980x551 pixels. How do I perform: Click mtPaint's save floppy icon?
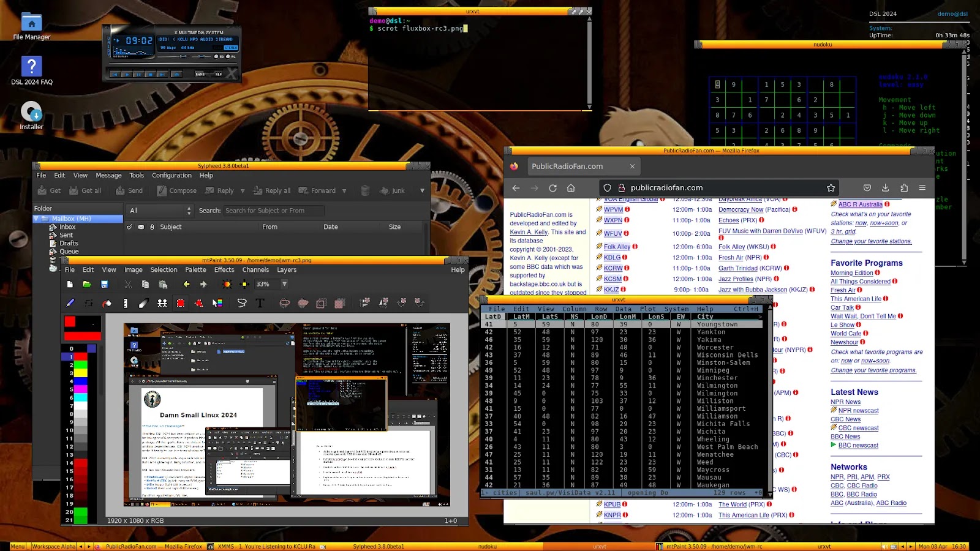(105, 284)
